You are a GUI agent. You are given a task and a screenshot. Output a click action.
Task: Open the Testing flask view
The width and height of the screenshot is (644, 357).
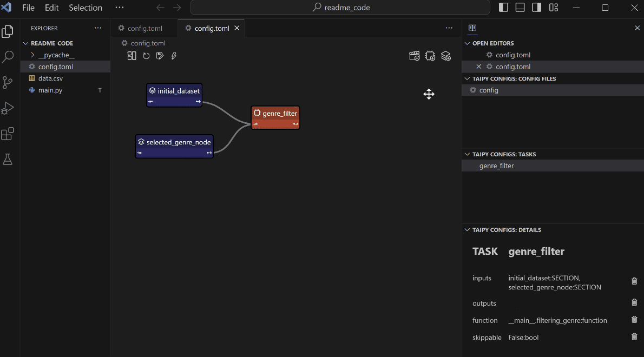(8, 159)
